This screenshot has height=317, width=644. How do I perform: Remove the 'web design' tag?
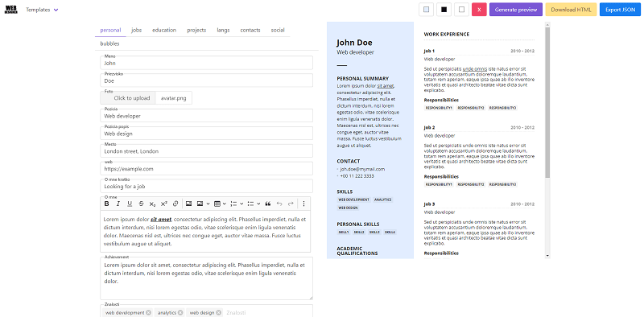218,313
